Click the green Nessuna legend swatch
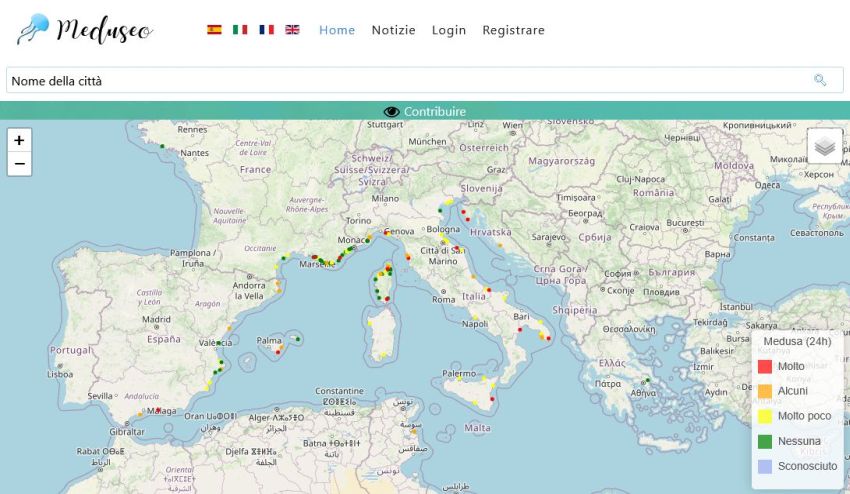This screenshot has height=494, width=850. (765, 441)
